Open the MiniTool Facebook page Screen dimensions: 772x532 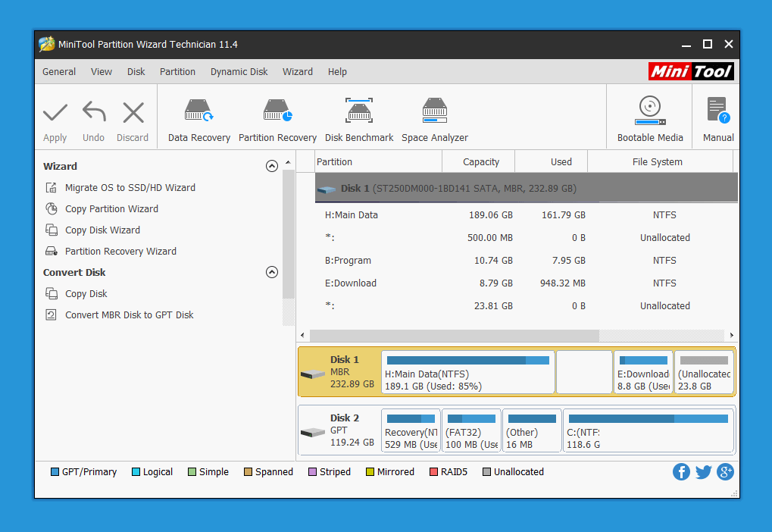tap(681, 472)
